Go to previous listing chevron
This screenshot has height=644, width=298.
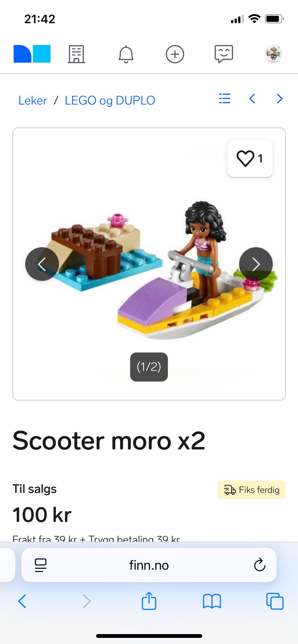point(252,99)
